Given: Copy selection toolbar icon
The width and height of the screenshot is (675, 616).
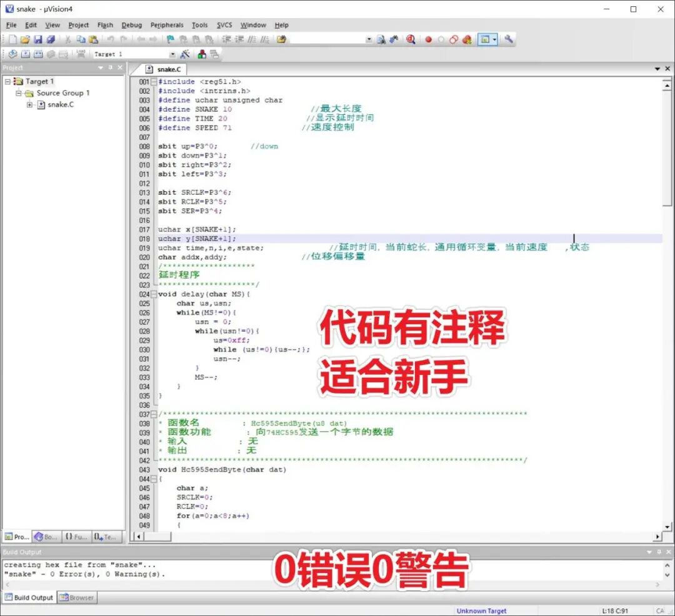Looking at the screenshot, I should coord(81,39).
